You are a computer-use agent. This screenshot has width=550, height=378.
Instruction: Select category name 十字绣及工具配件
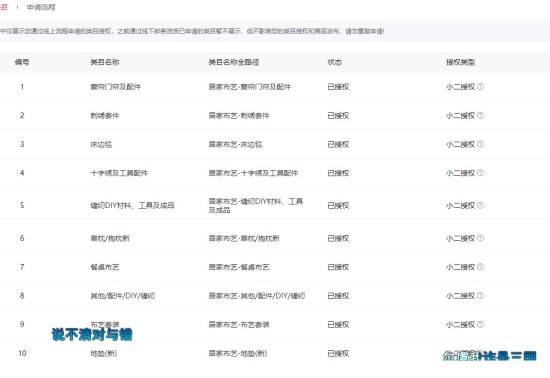[119, 173]
